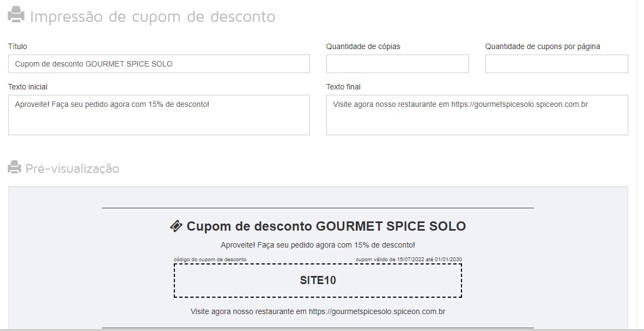Click inside the Texto final textarea

[x=477, y=115]
